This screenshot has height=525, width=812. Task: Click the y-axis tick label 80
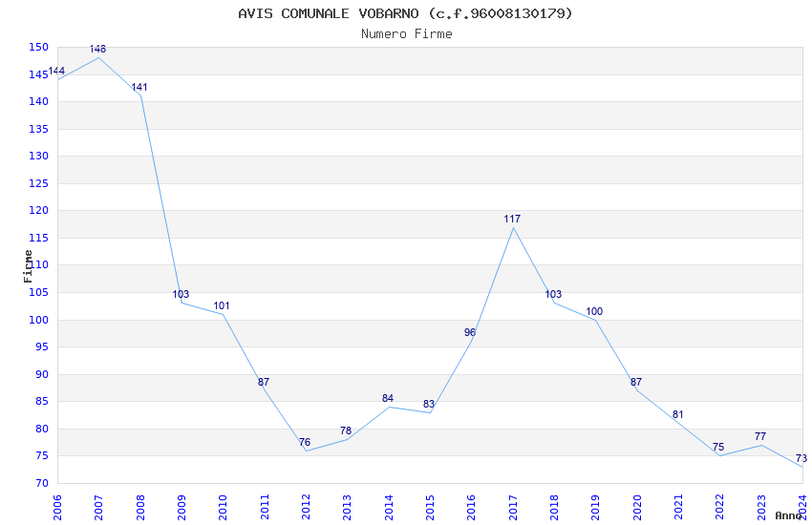[x=41, y=429]
